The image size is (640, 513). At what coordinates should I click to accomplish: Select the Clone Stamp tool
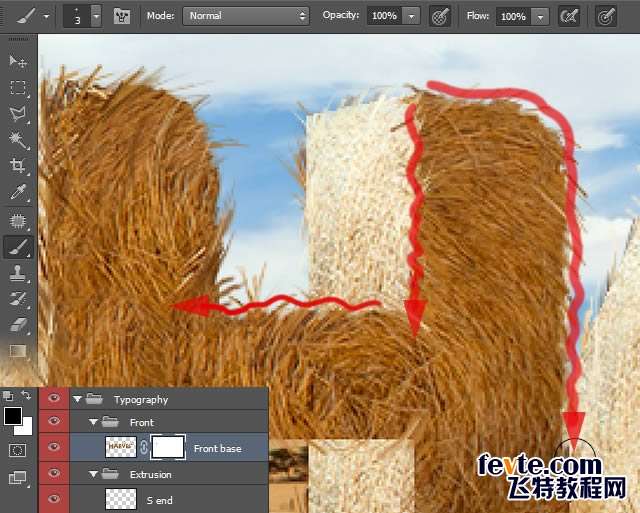[x=18, y=273]
